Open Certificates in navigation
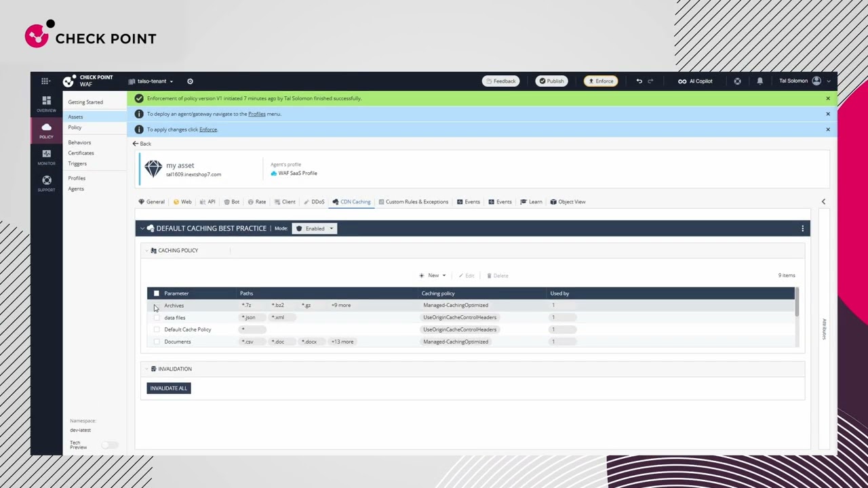Viewport: 868px width, 488px height. click(81, 153)
